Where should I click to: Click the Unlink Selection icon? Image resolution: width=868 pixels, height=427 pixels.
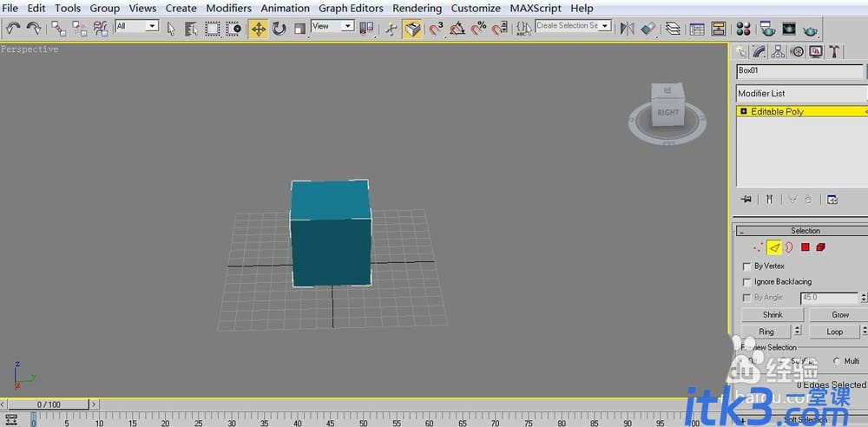point(80,29)
